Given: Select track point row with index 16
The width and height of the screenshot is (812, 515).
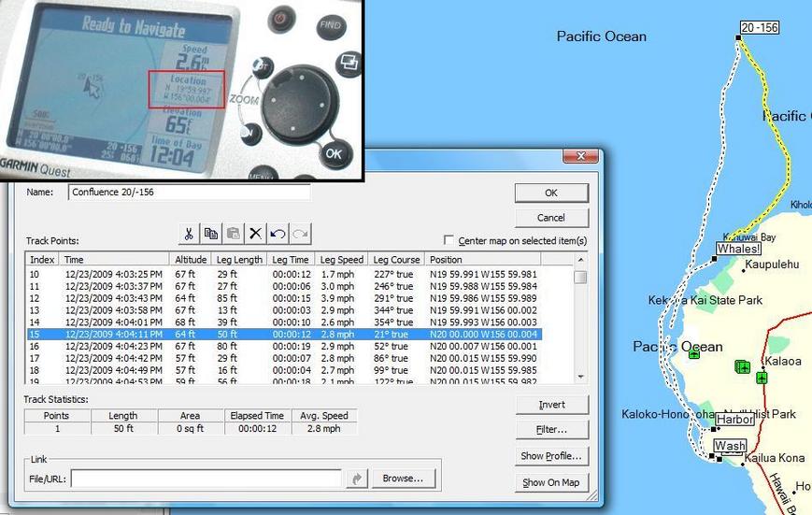Looking at the screenshot, I should (284, 346).
